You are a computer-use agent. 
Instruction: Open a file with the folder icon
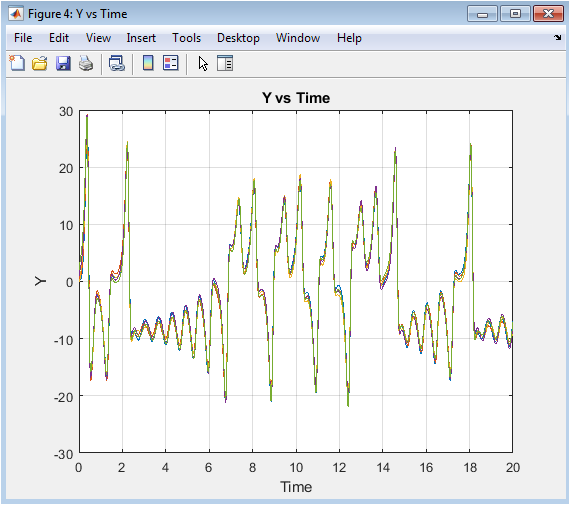pyautogui.click(x=40, y=63)
